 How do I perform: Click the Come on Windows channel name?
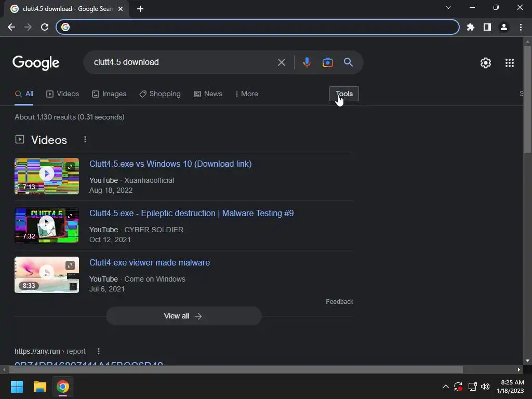tap(155, 279)
